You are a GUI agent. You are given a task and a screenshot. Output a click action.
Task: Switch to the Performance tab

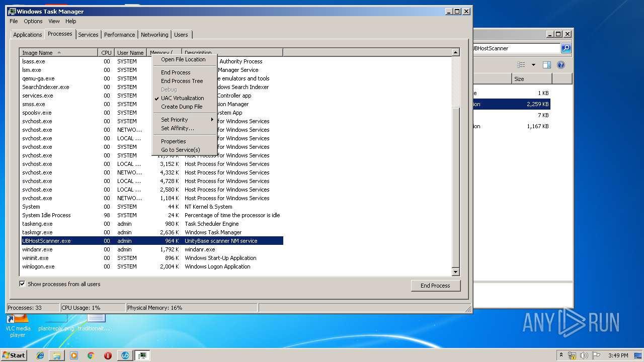[120, 35]
